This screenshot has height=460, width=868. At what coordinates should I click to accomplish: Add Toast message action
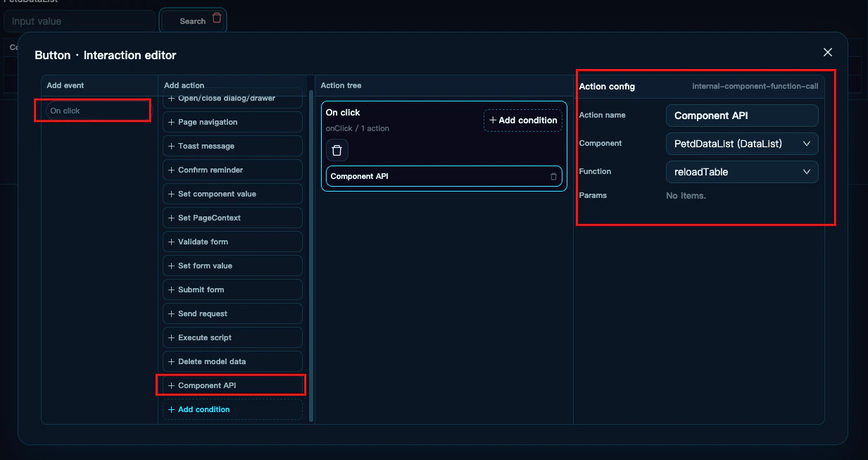pos(232,146)
